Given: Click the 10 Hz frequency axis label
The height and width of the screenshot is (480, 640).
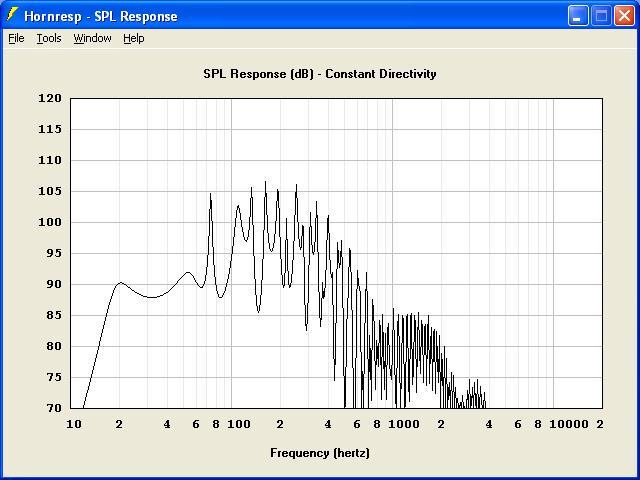Looking at the screenshot, I should tap(73, 424).
